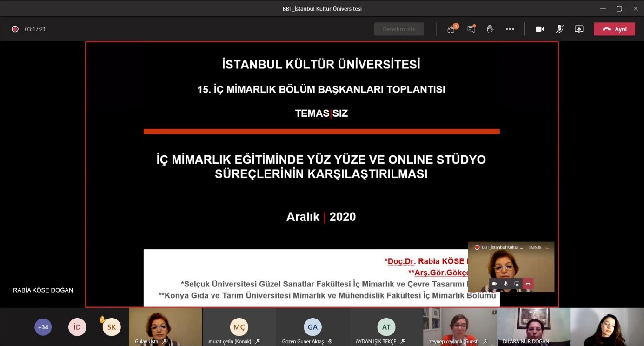Toggle the camera in the top toolbar
644x346 pixels.
click(x=539, y=29)
